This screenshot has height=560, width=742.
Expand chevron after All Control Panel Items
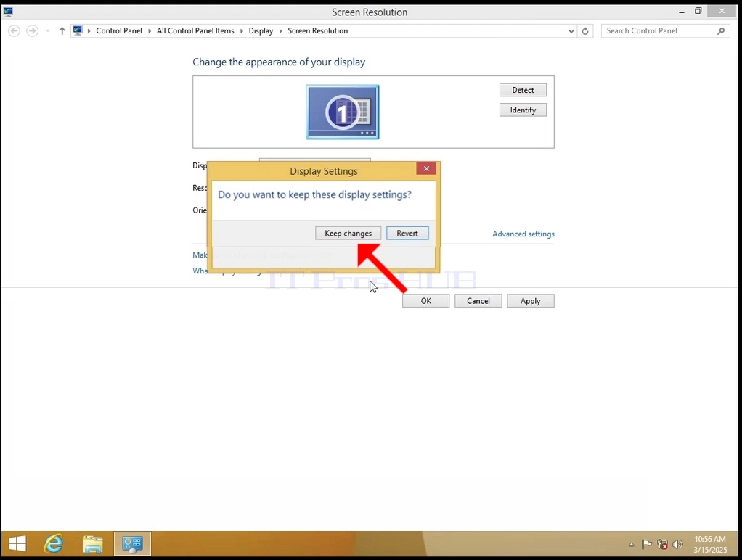pyautogui.click(x=241, y=30)
